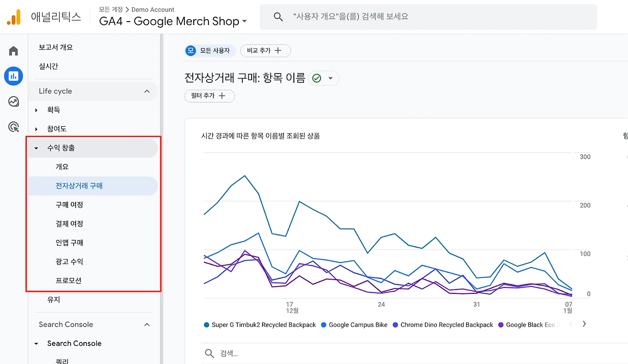Collapse the Life cycle section chevron
This screenshot has height=364, width=628.
tap(147, 91)
